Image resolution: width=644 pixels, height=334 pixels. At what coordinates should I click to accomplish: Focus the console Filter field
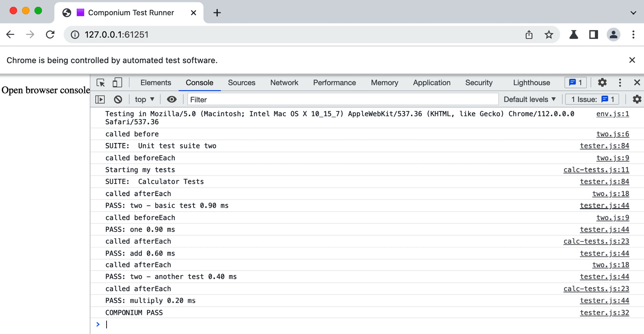tap(343, 99)
